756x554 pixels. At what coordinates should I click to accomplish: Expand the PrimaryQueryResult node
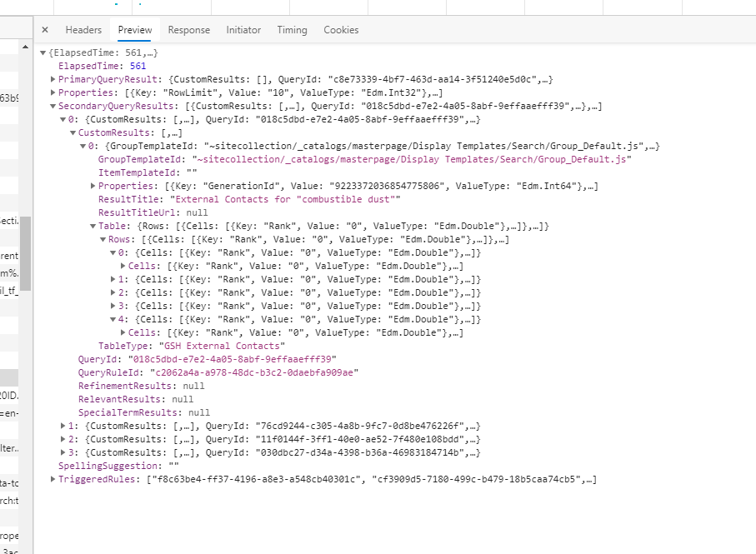tap(53, 79)
